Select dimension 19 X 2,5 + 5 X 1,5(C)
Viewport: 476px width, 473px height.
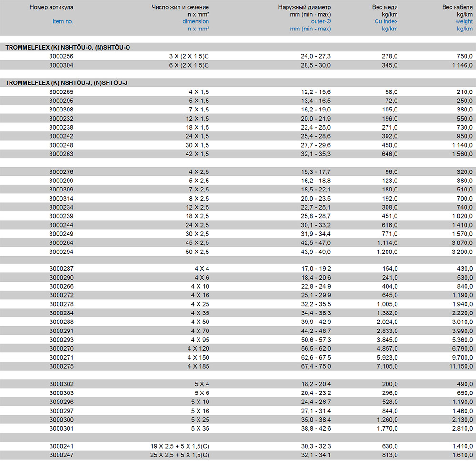coord(180,446)
